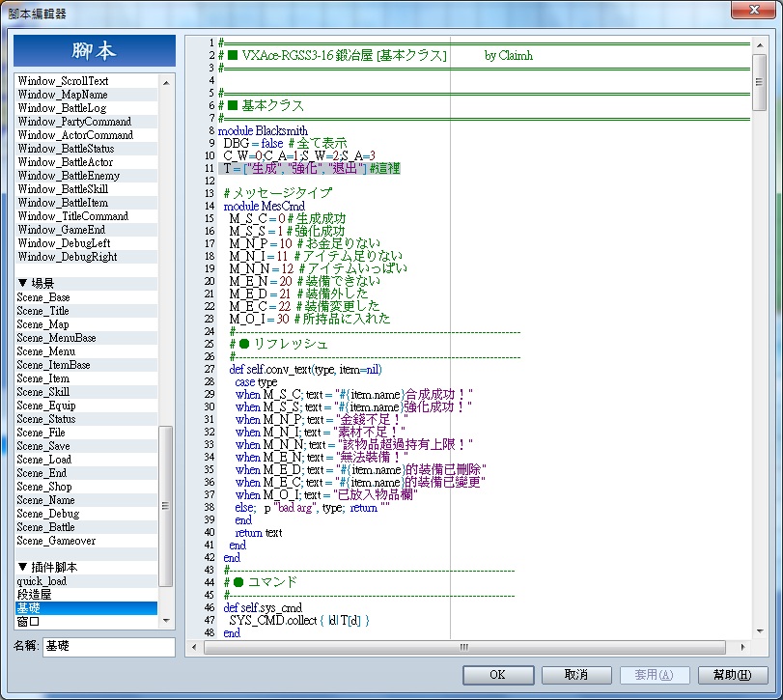
Task: Open the Scene_Menu script
Action: [x=86, y=351]
